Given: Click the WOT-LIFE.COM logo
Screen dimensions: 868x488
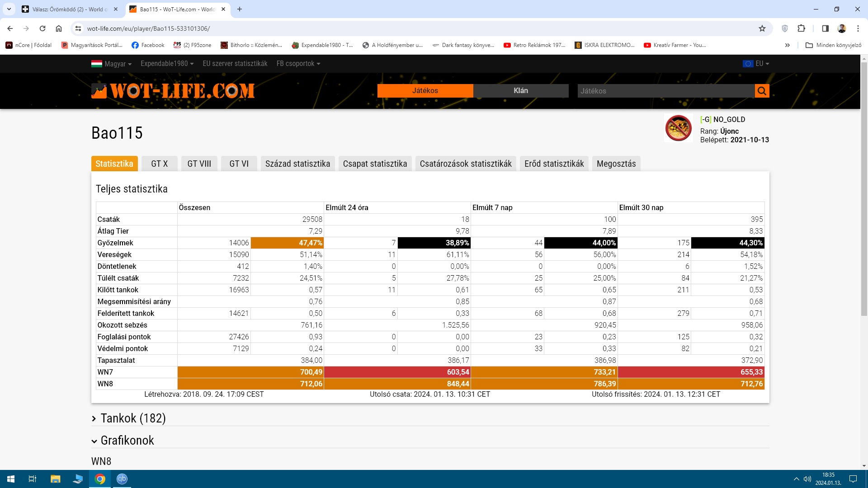Looking at the screenshot, I should tap(173, 91).
